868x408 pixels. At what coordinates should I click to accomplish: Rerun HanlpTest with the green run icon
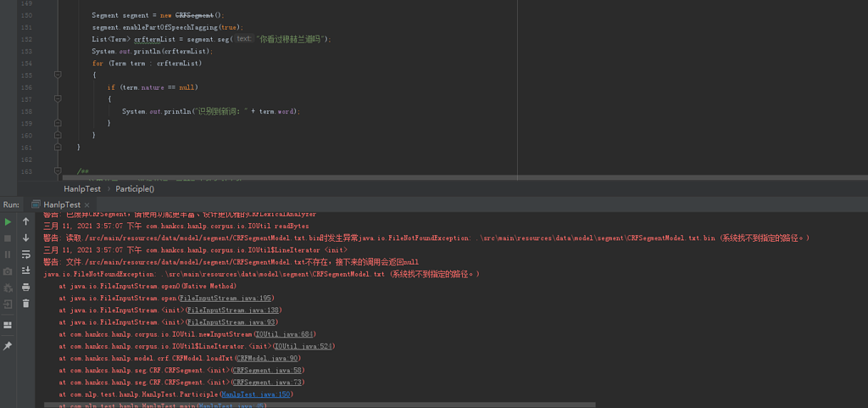[x=8, y=221]
